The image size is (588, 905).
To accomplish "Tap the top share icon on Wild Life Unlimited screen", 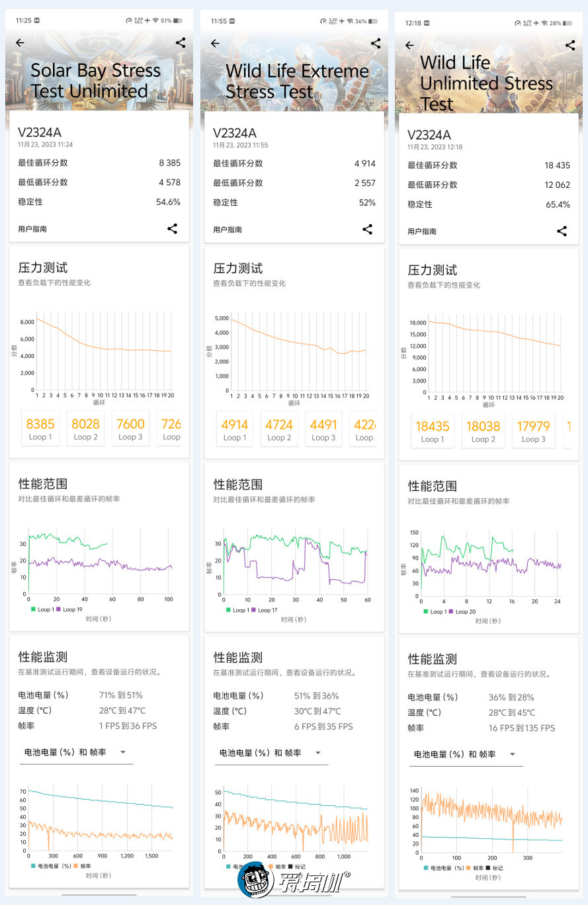I will [569, 45].
